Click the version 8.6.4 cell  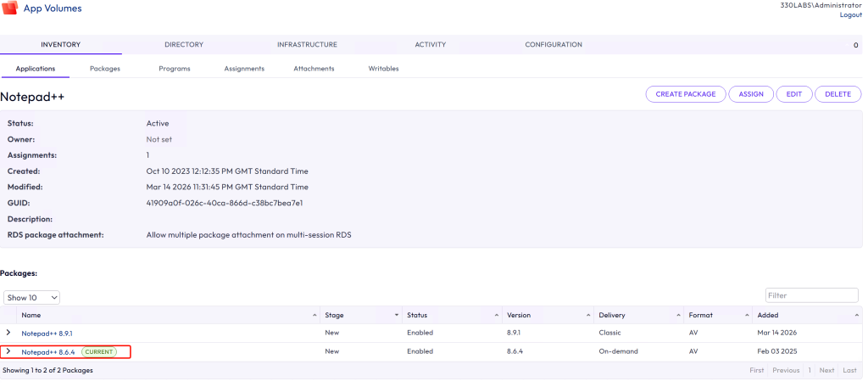tap(515, 351)
